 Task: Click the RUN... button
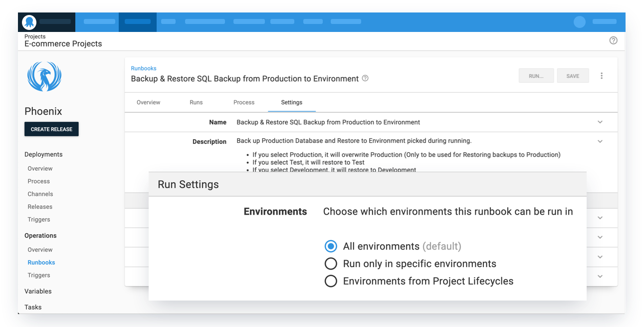(536, 76)
